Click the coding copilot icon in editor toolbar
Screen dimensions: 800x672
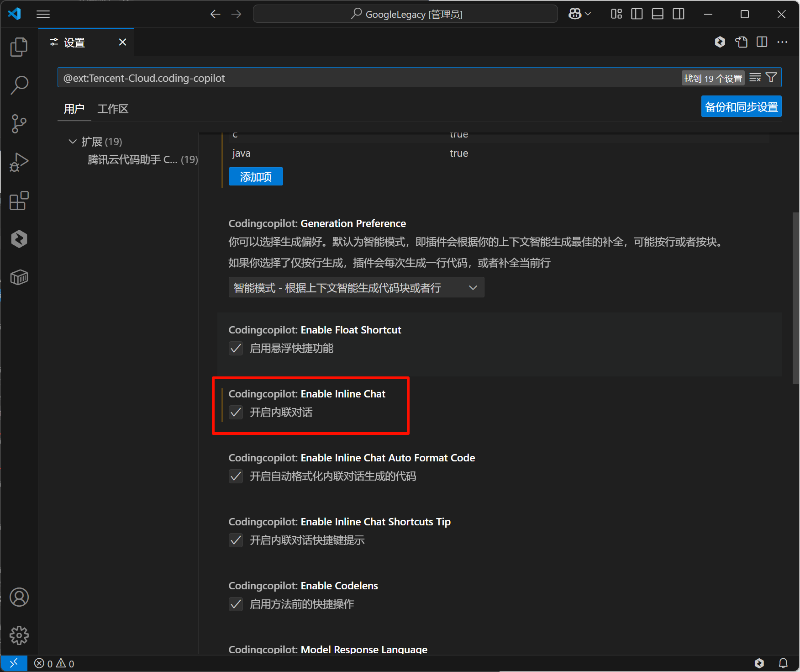point(720,42)
